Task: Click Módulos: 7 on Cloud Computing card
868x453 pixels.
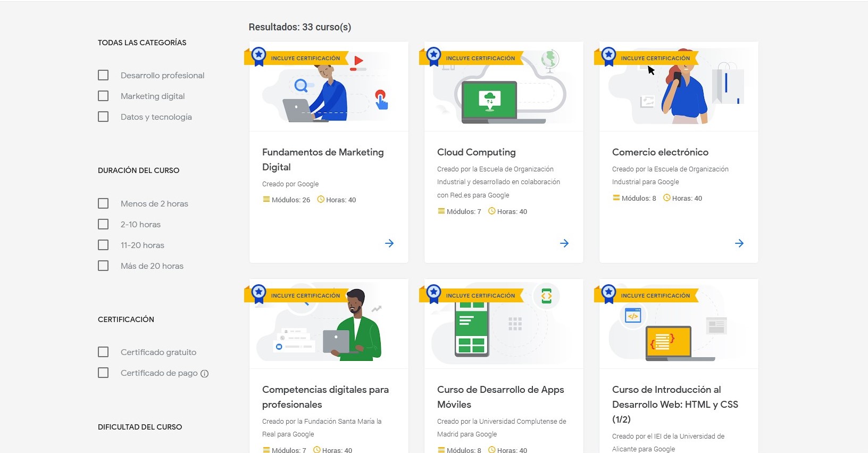Action: 464,212
